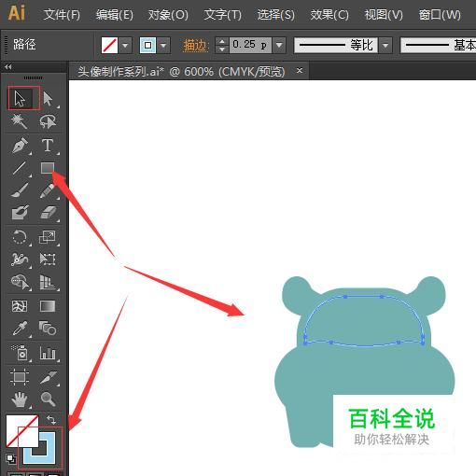Collapse the tools panel with double arrows
This screenshot has height=476, width=476.
[8, 66]
